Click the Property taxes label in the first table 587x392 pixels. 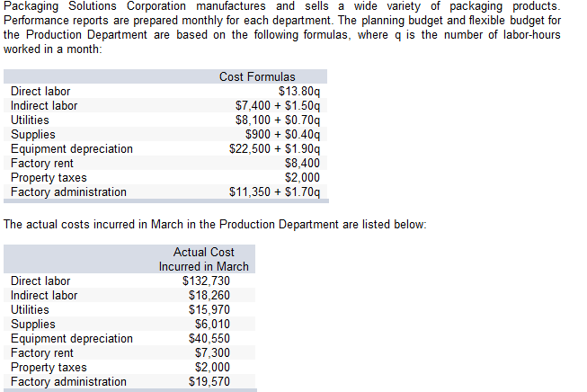49,177
